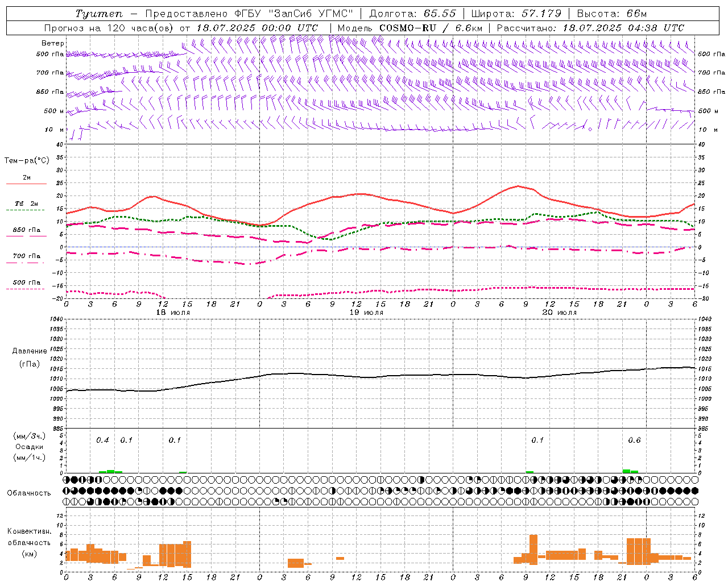Viewport: 728px width, 582px height.
Task: Click the "Широта: 57.179" header field
Action: point(516,14)
